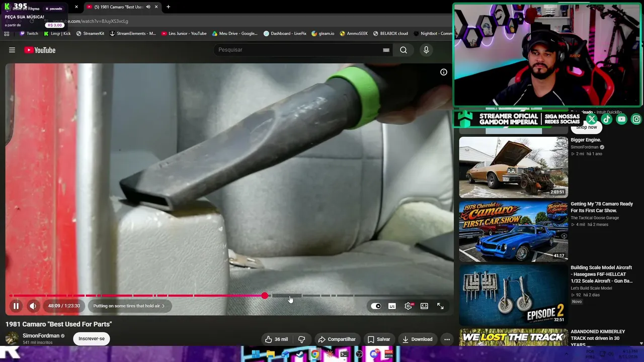Image resolution: width=644 pixels, height=362 pixels.
Task: Open Dashboard - LivePix bookmark
Action: pyautogui.click(x=285, y=34)
